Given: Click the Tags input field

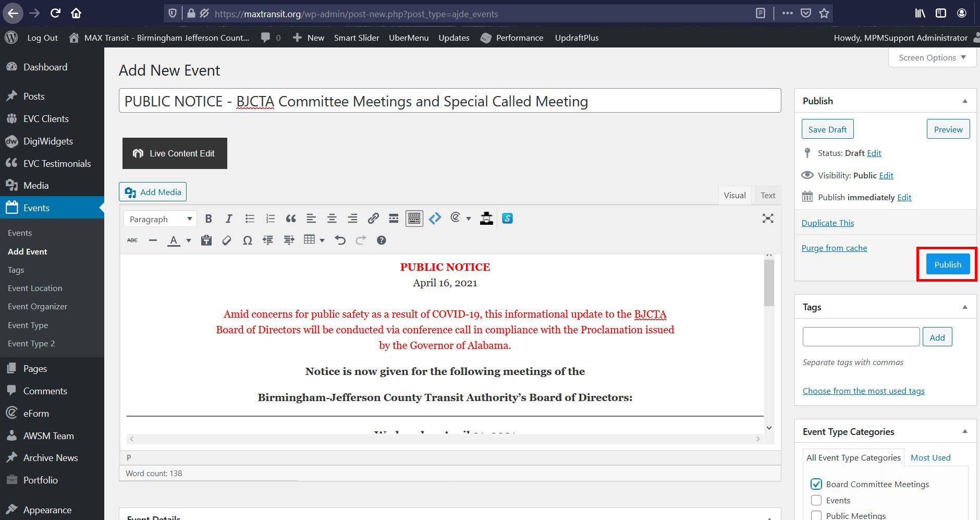Looking at the screenshot, I should click(861, 336).
